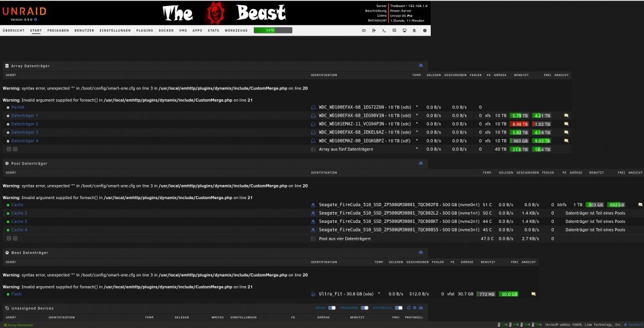Click the Unraid logo in the header
Screen dimensions: 644x328
pos(24,11)
